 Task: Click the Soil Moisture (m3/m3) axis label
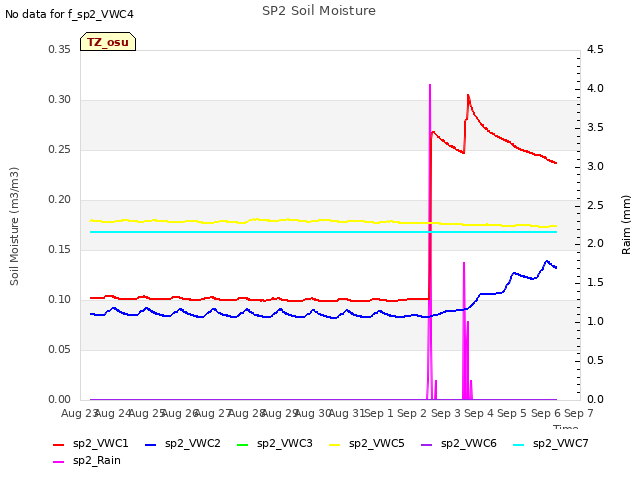[14, 226]
